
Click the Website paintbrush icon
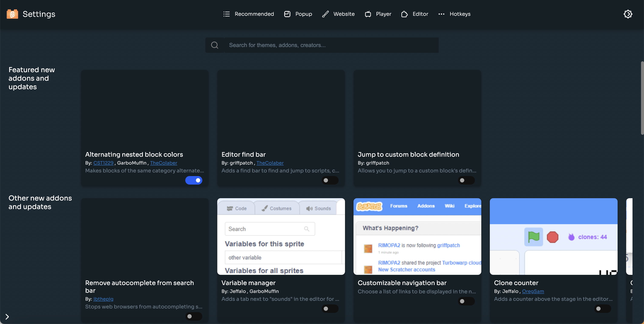tap(325, 14)
